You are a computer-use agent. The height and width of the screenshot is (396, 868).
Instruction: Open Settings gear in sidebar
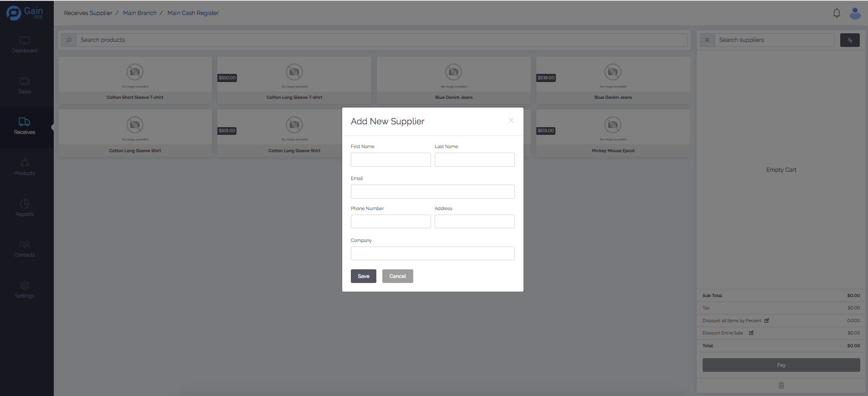pos(25,286)
